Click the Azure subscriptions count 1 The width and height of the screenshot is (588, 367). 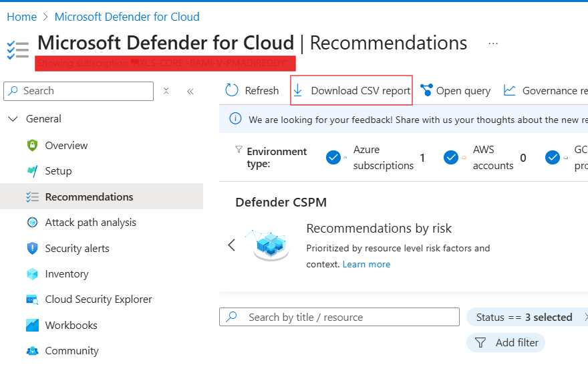(422, 158)
